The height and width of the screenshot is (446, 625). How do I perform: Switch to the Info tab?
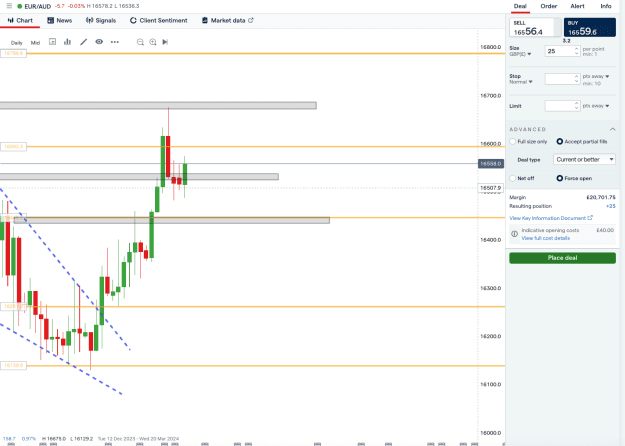[x=606, y=6]
